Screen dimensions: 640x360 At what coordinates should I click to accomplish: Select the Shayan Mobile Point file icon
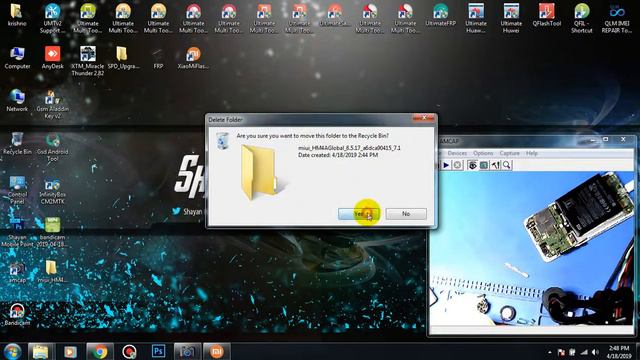pos(17,233)
